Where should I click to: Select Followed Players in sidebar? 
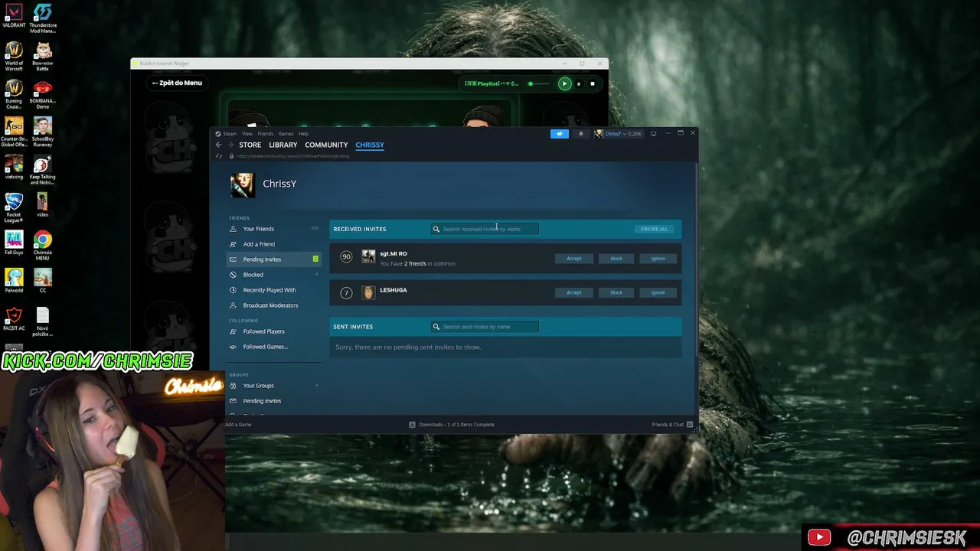[x=273, y=331]
